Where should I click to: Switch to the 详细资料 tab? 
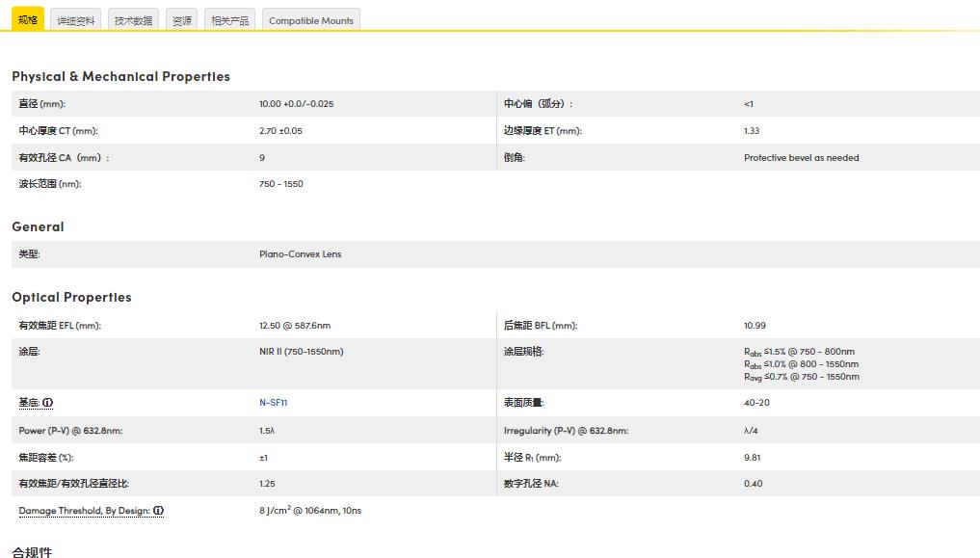76,20
